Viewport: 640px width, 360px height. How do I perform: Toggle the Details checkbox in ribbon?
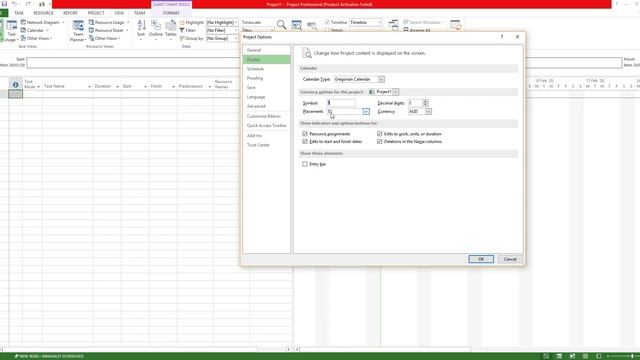coord(327,30)
